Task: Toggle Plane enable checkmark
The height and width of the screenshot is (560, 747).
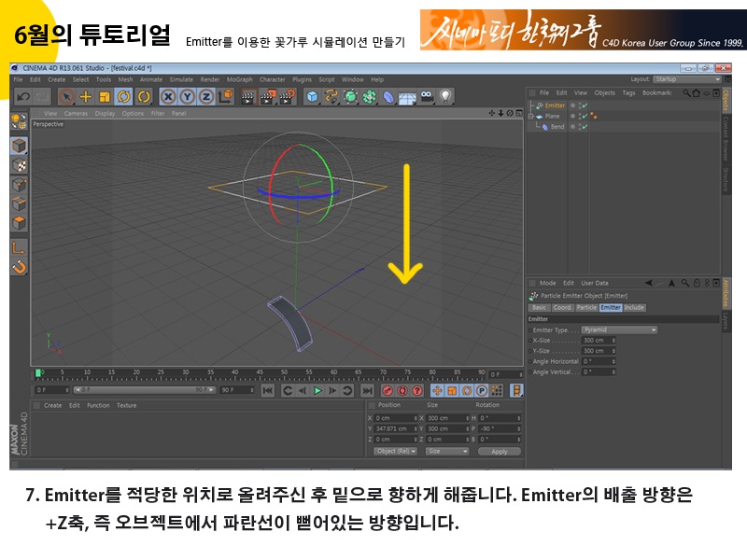Action: pos(585,116)
